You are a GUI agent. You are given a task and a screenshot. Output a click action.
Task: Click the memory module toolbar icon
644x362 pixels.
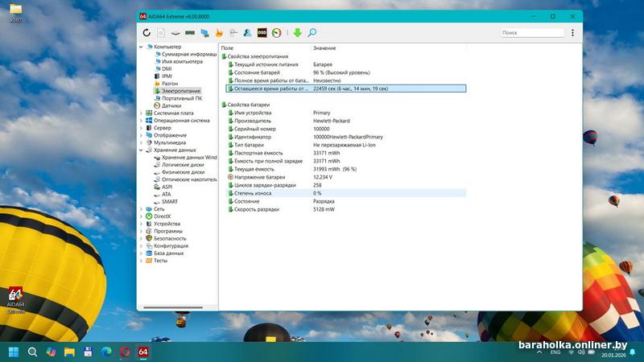coord(190,33)
